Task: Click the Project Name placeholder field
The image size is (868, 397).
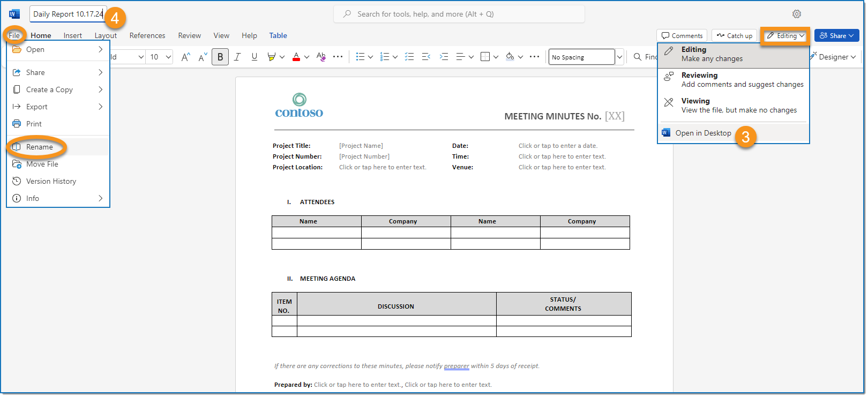Action: pos(361,146)
